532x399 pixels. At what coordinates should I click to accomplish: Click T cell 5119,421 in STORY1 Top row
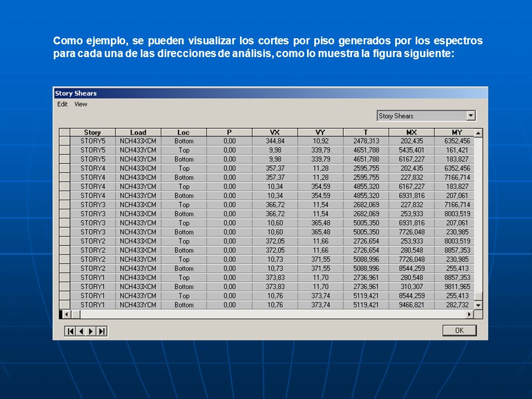[366, 296]
